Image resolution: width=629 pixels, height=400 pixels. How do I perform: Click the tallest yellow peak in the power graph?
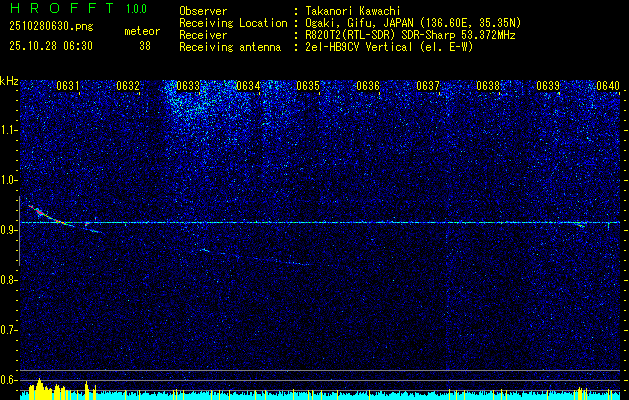39,388
